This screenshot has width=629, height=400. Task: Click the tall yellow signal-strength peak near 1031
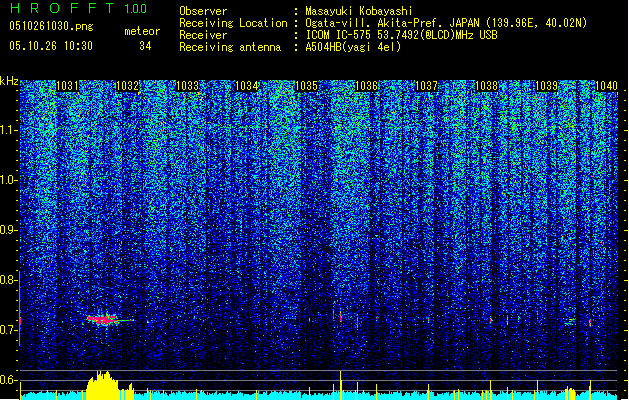click(x=102, y=385)
